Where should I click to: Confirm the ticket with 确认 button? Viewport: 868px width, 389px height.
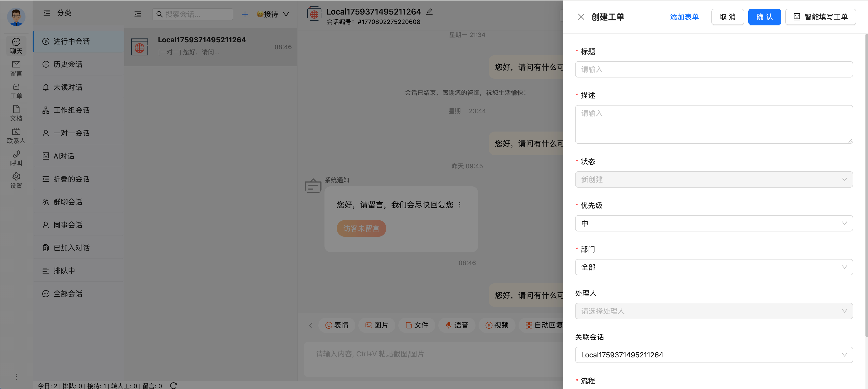click(x=764, y=17)
